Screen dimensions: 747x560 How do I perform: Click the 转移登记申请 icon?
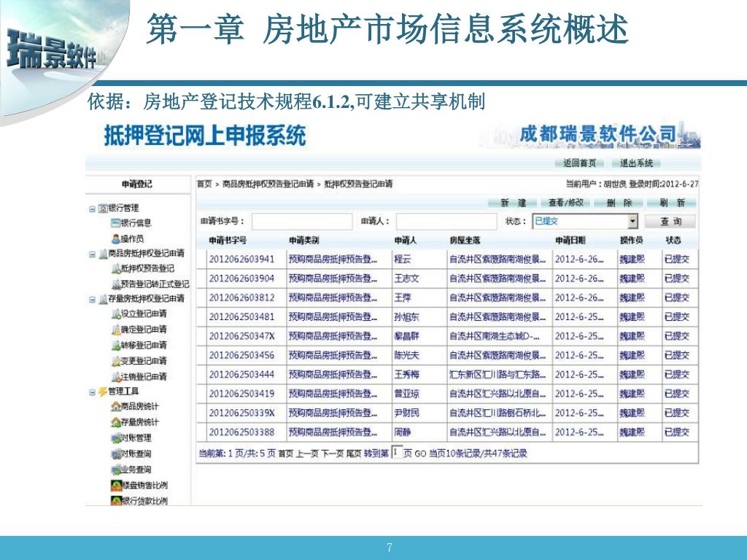click(115, 345)
